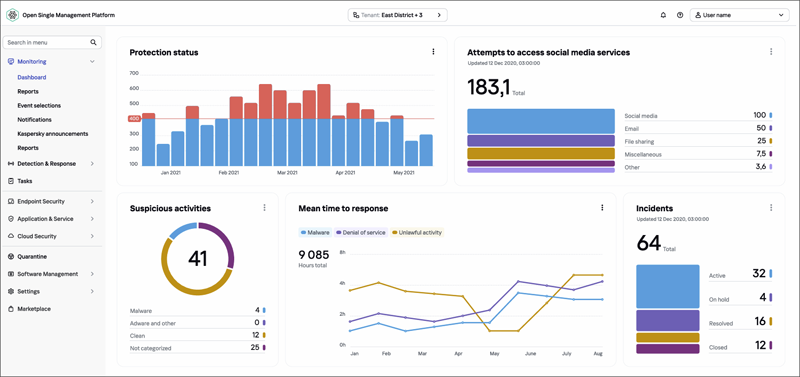Expand the Application & Service chevron

pos(92,219)
